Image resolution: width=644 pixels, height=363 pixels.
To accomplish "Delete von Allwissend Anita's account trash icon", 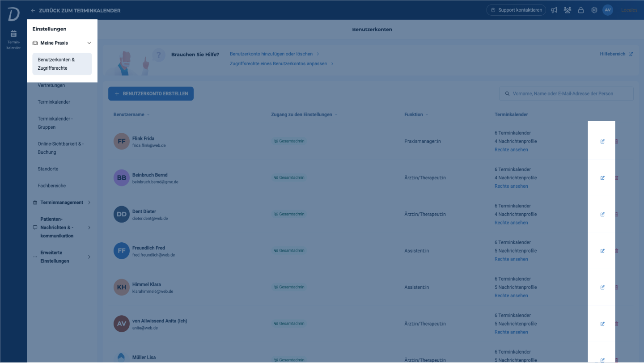I will [617, 324].
